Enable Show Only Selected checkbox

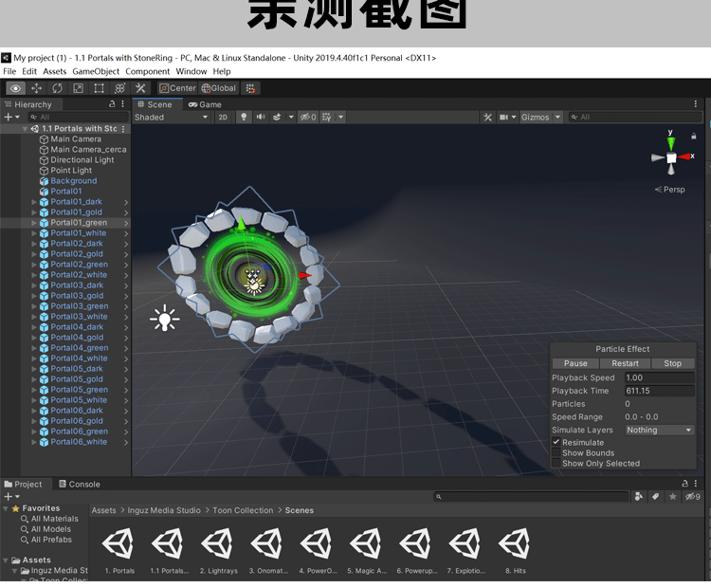(556, 464)
